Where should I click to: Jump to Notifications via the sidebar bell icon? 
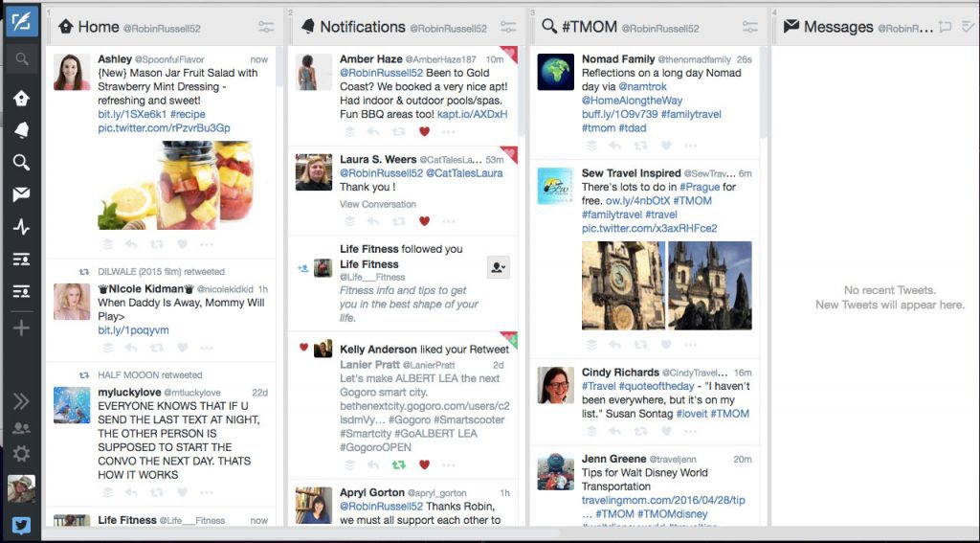click(21, 129)
